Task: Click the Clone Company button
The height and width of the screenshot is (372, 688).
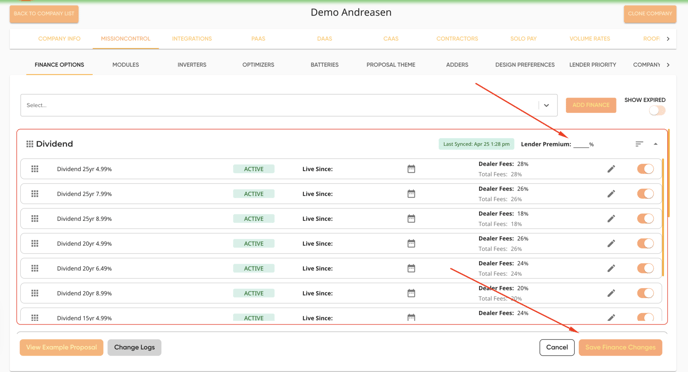Action: click(x=650, y=14)
